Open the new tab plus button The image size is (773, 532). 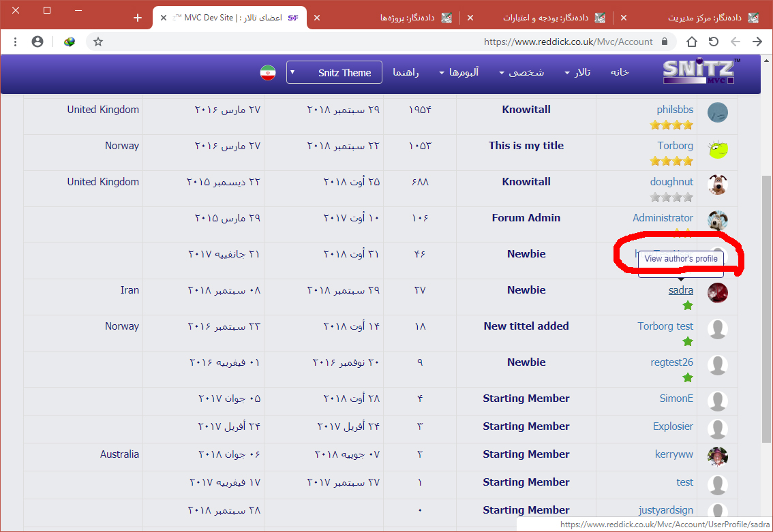pyautogui.click(x=138, y=18)
